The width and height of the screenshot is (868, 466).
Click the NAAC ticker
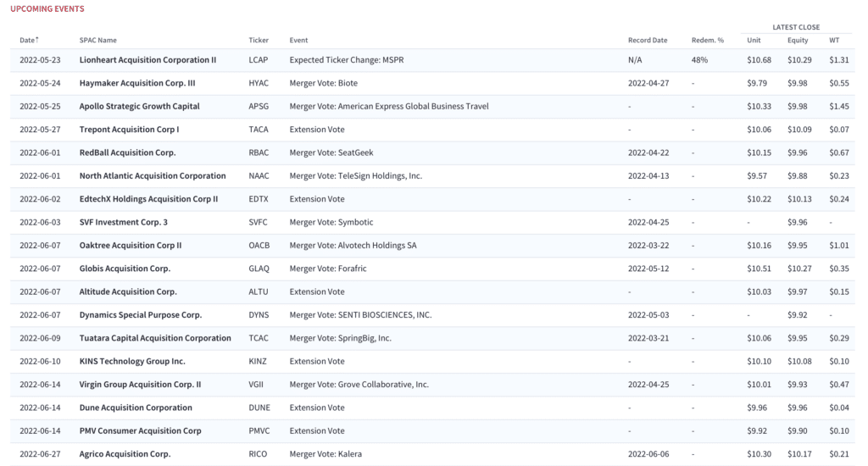(x=259, y=176)
